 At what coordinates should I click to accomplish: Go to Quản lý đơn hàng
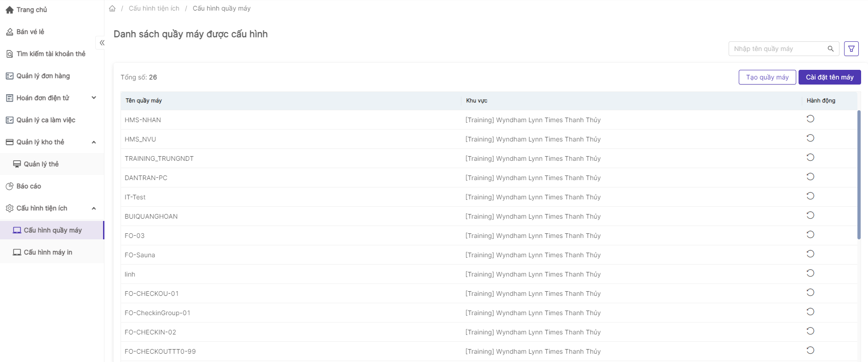coord(52,76)
